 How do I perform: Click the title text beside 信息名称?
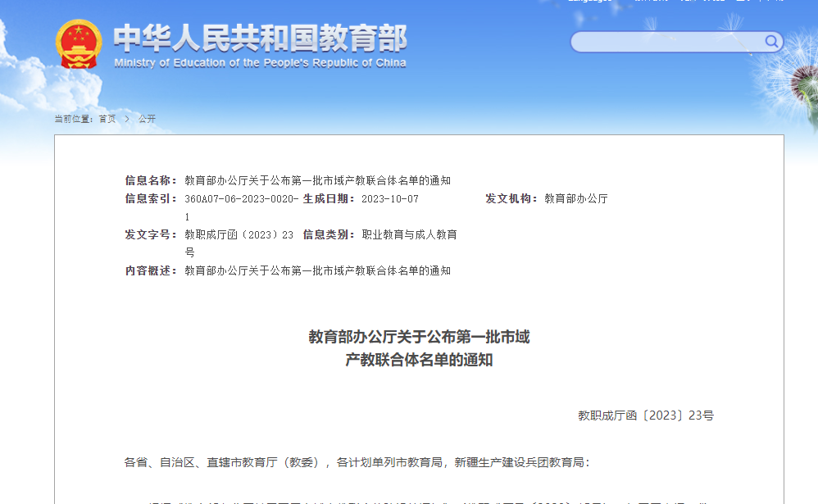pos(317,180)
